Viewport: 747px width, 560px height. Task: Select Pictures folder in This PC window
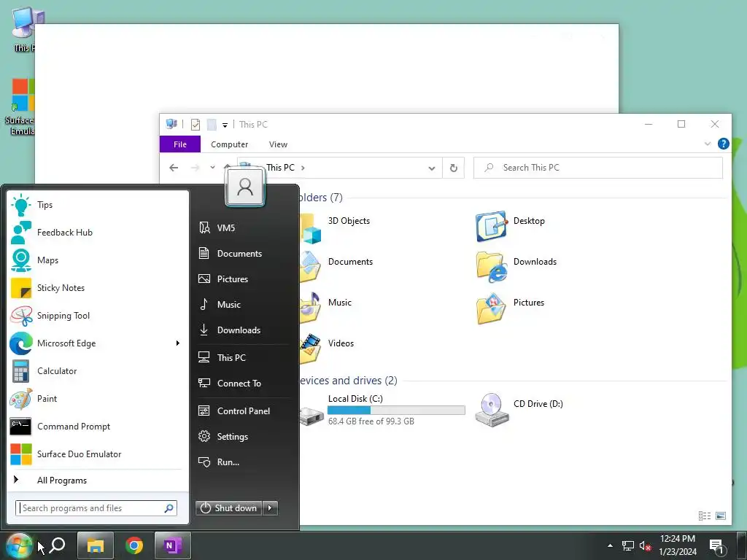point(511,308)
